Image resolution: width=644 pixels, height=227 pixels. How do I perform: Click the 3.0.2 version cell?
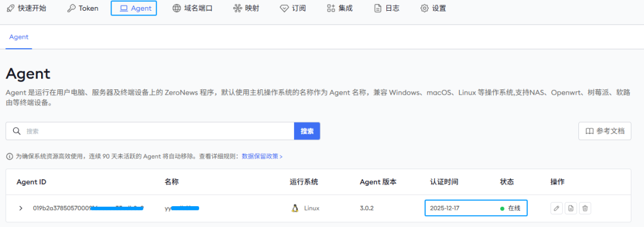pos(367,209)
